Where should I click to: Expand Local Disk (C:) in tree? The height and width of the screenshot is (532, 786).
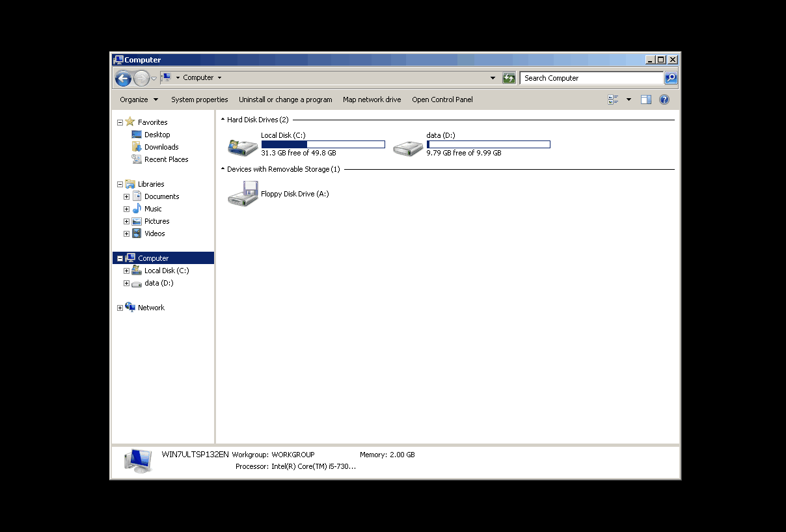coord(126,271)
